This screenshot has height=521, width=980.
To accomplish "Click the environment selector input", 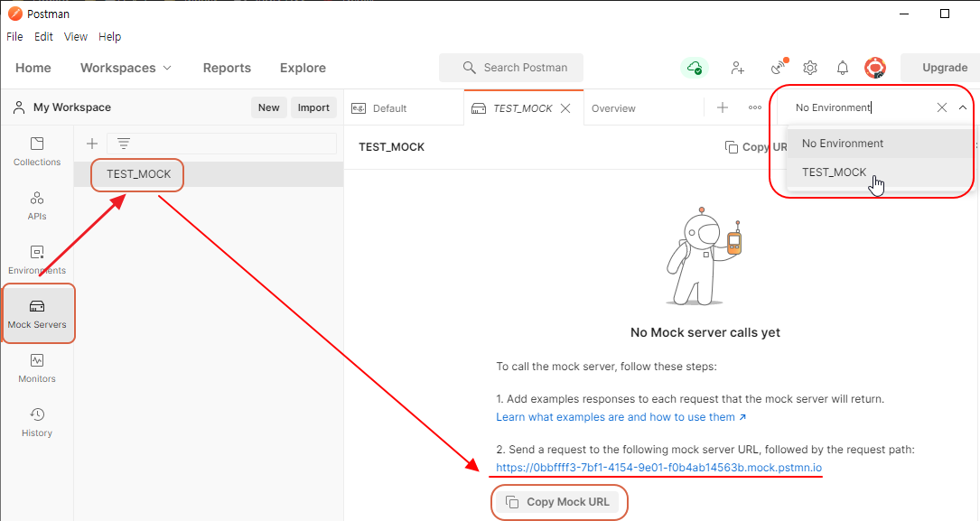I will (x=863, y=107).
